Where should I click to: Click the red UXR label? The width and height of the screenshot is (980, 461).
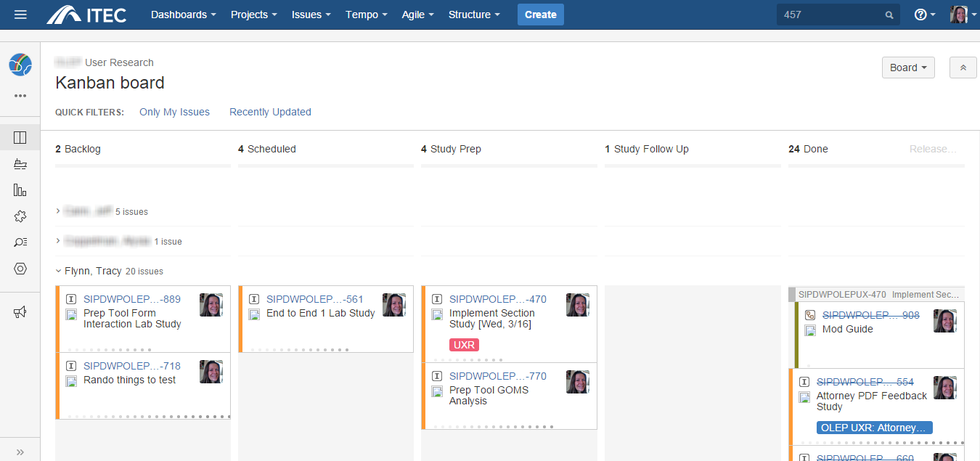(464, 345)
